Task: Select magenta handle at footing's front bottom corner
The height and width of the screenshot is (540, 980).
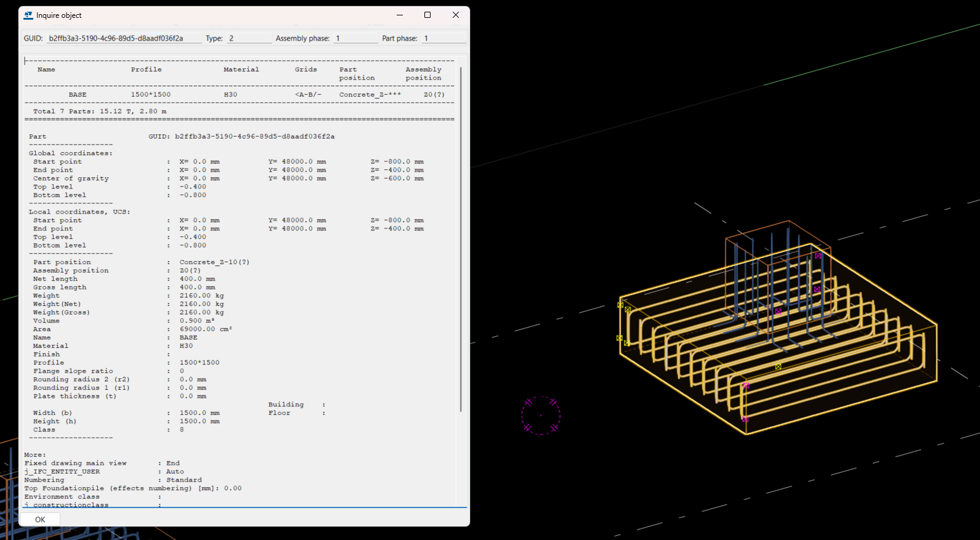Action: (x=745, y=419)
